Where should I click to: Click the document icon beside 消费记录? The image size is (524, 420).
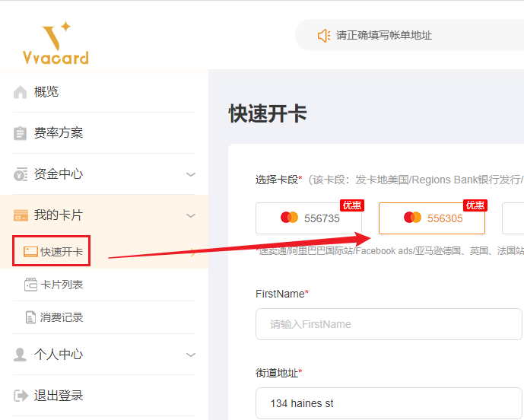pyautogui.click(x=30, y=317)
